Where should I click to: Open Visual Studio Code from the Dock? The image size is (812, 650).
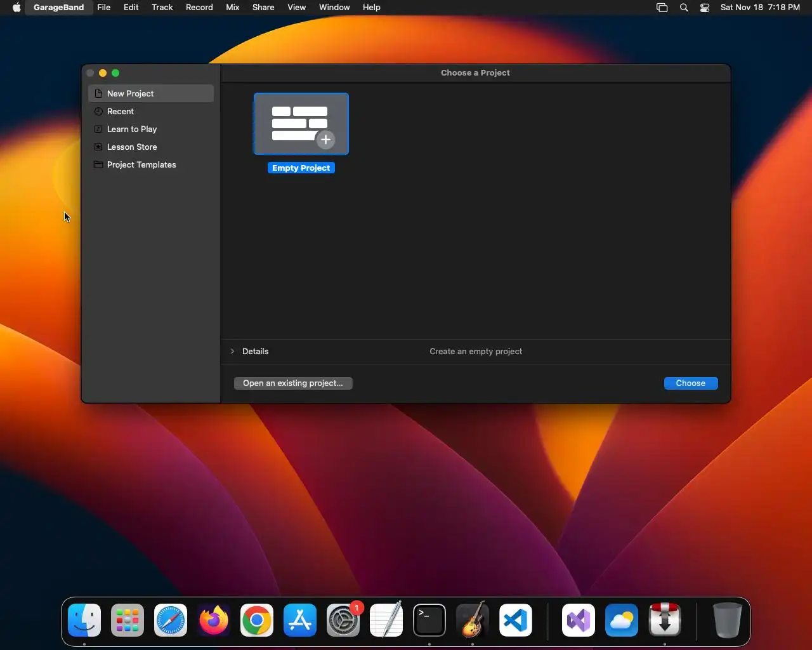click(x=516, y=620)
